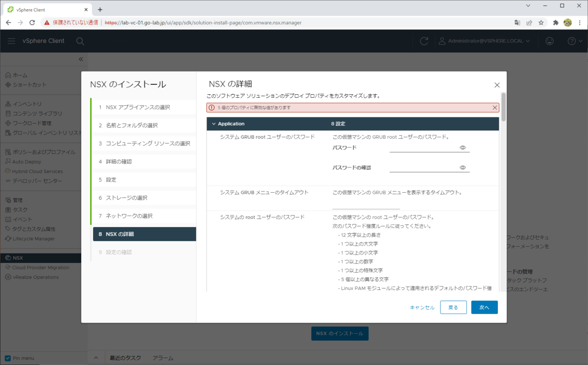
Task: Go to step 4 詳細の確認
Action: 144,161
